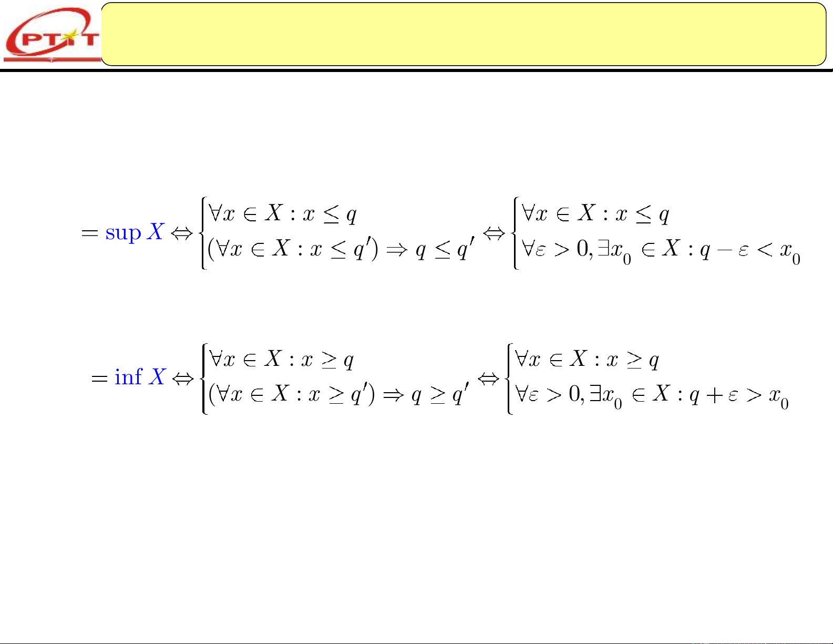Click the empty yellow title box
The height and width of the screenshot is (644, 833).
click(462, 34)
